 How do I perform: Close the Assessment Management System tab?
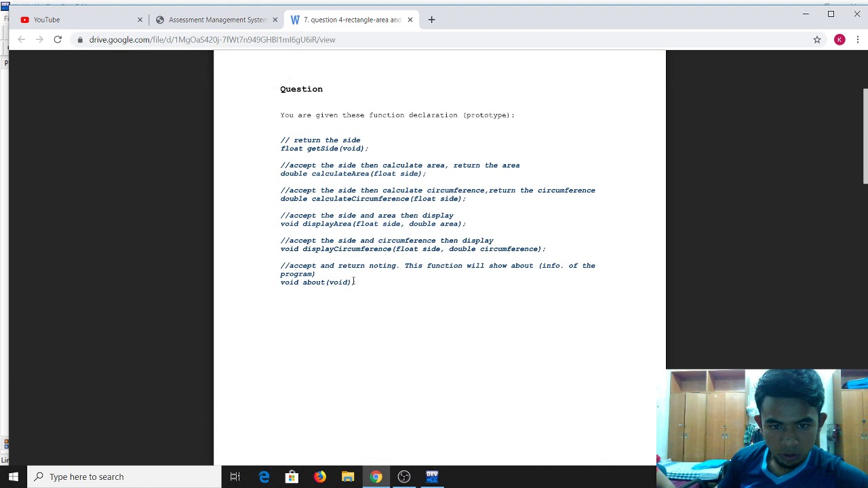tap(275, 20)
